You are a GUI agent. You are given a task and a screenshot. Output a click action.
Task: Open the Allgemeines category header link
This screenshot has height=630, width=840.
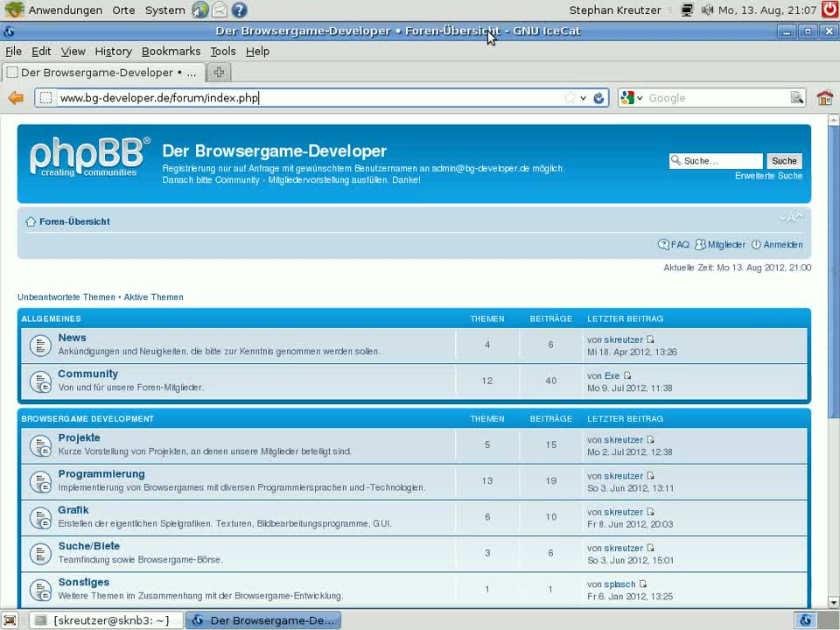pos(51,318)
